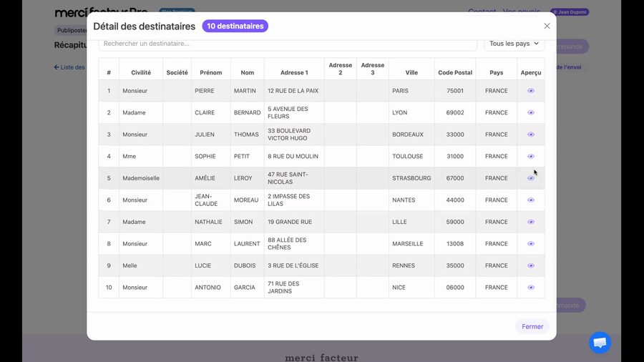
Task: Preview Jean-Claude Moreau's letter
Action: (531, 200)
